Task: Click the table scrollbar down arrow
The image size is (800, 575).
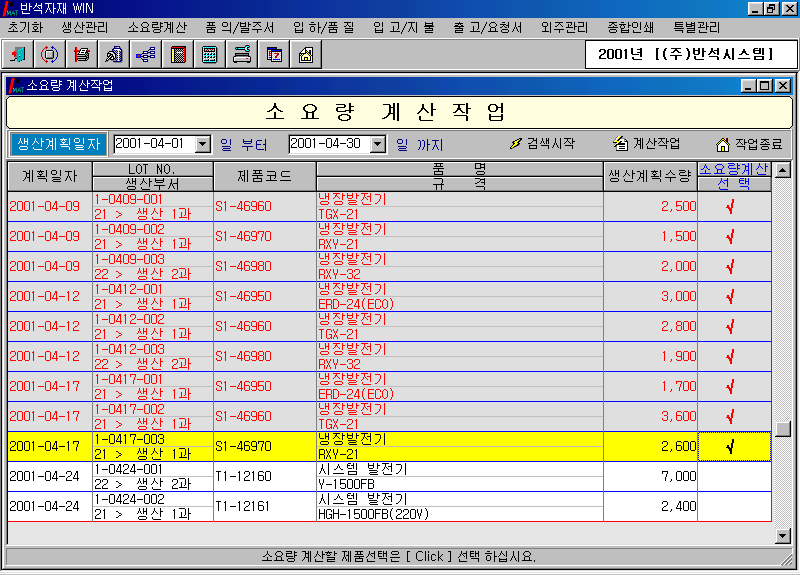Action: pyautogui.click(x=782, y=537)
